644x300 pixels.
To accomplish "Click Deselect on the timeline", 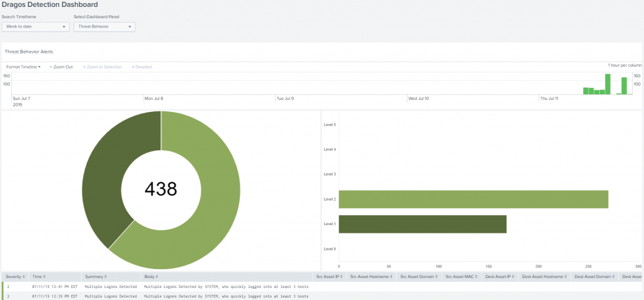I will coord(142,67).
